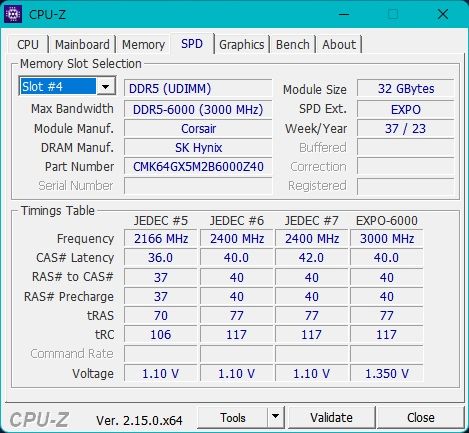Image resolution: width=469 pixels, height=433 pixels.
Task: Switch to the Mainboard tab
Action: click(x=82, y=45)
